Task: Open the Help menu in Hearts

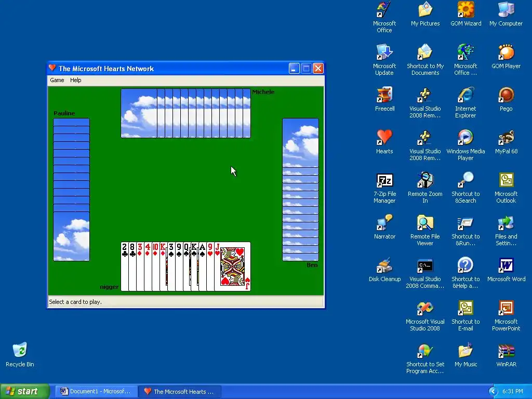Action: point(76,80)
